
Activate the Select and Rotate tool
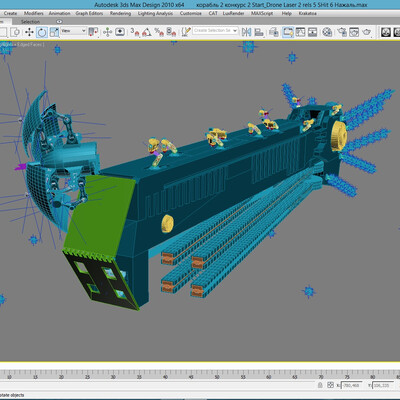point(42,32)
